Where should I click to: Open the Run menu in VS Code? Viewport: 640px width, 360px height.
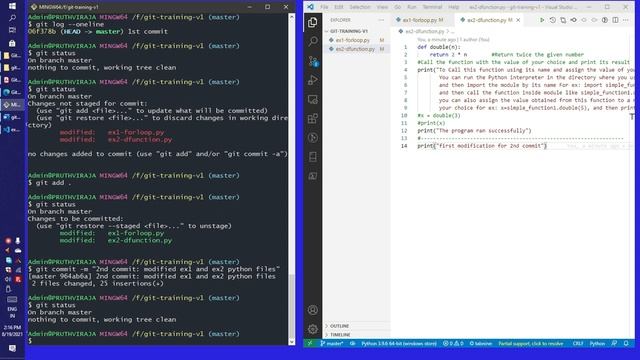pyautogui.click(x=412, y=7)
